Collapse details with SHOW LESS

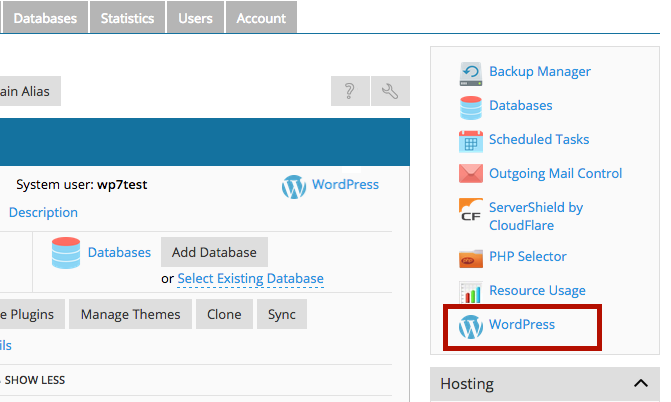point(35,380)
